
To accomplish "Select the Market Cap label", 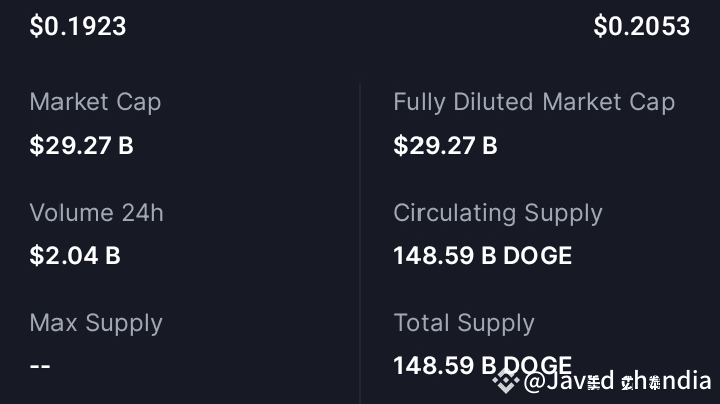I will pyautogui.click(x=95, y=102).
